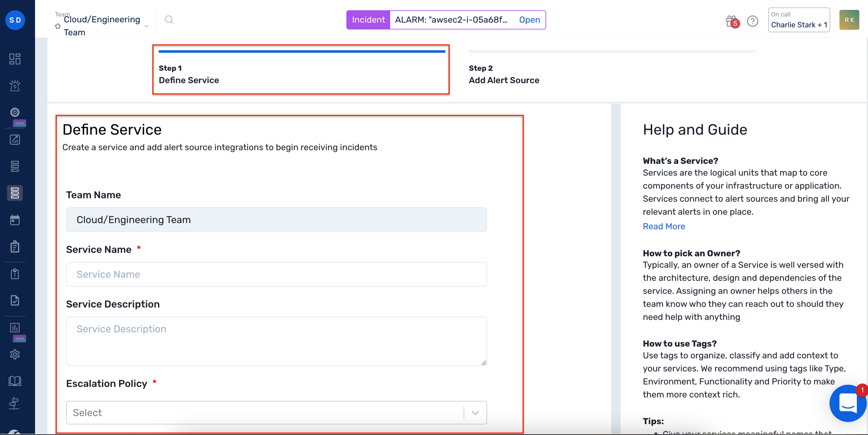Screen dimensions: 868x435
Task: Open the chat support bubble
Action: point(848,403)
